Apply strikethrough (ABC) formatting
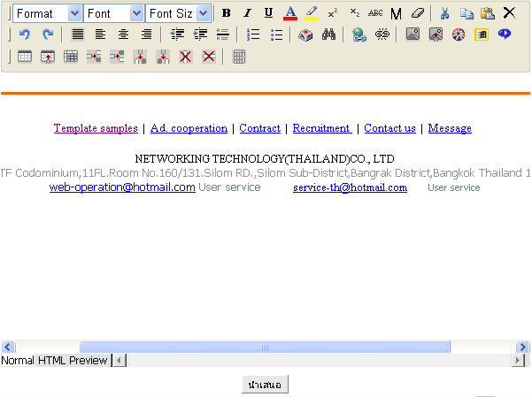 [x=375, y=13]
